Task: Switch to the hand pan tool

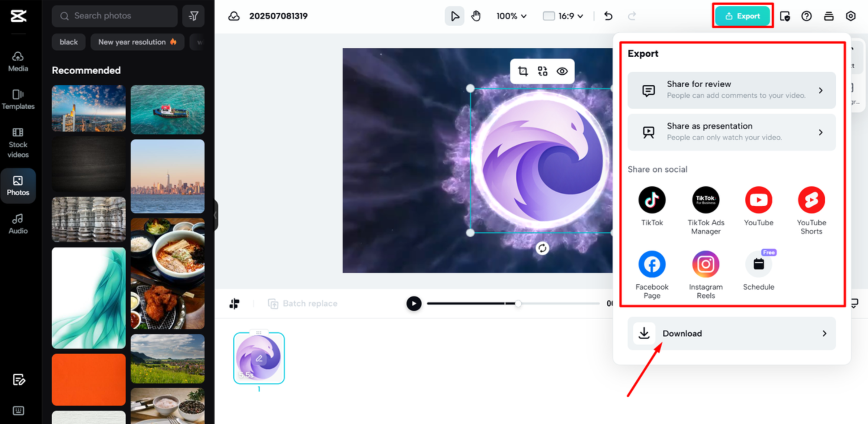Action: (x=476, y=16)
